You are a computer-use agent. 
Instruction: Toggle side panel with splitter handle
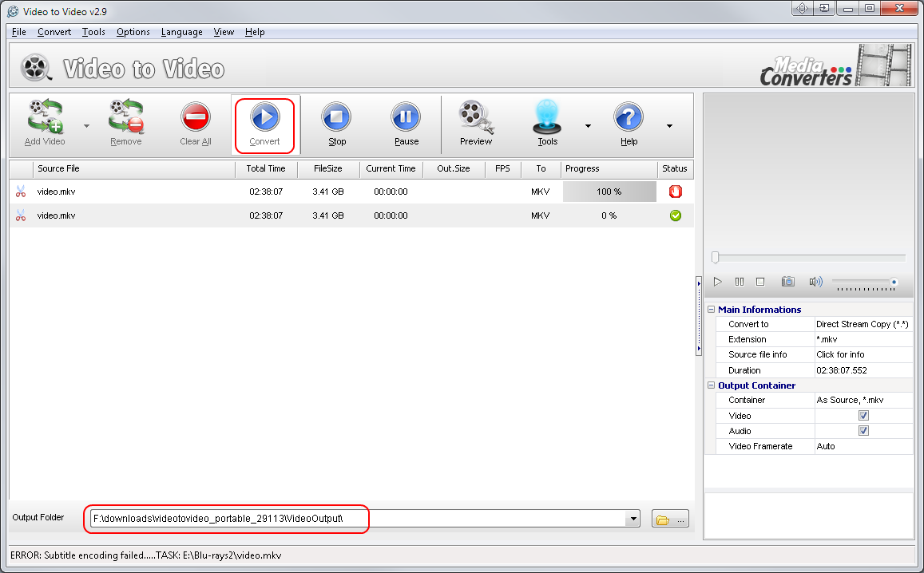pos(699,316)
